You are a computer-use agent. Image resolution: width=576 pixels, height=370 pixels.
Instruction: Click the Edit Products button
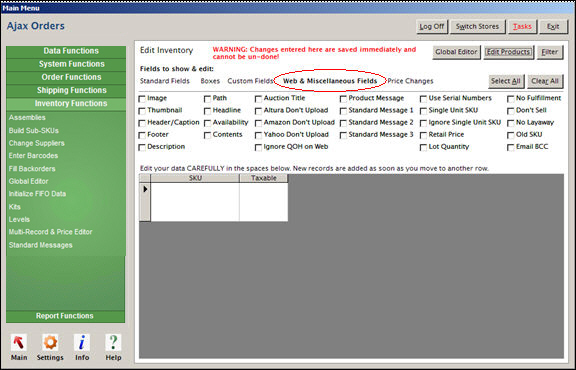point(508,52)
